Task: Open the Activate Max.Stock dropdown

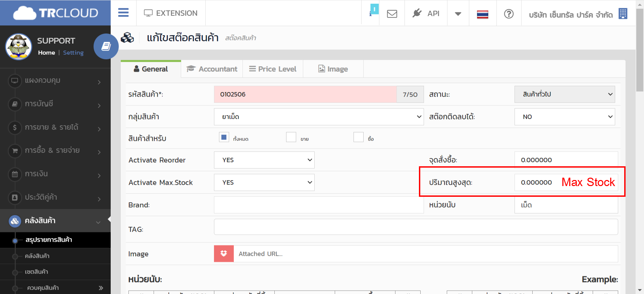Action: click(x=264, y=182)
